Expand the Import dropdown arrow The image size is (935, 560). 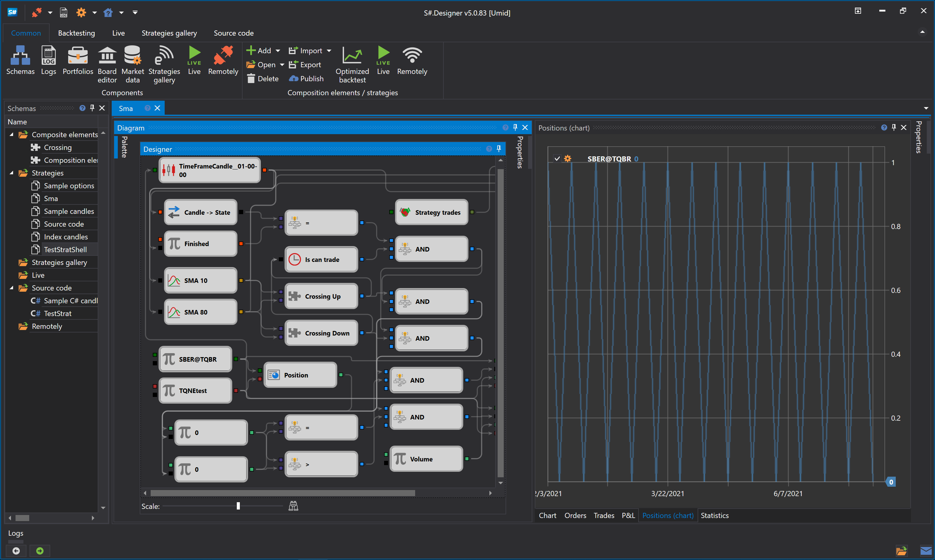(329, 50)
